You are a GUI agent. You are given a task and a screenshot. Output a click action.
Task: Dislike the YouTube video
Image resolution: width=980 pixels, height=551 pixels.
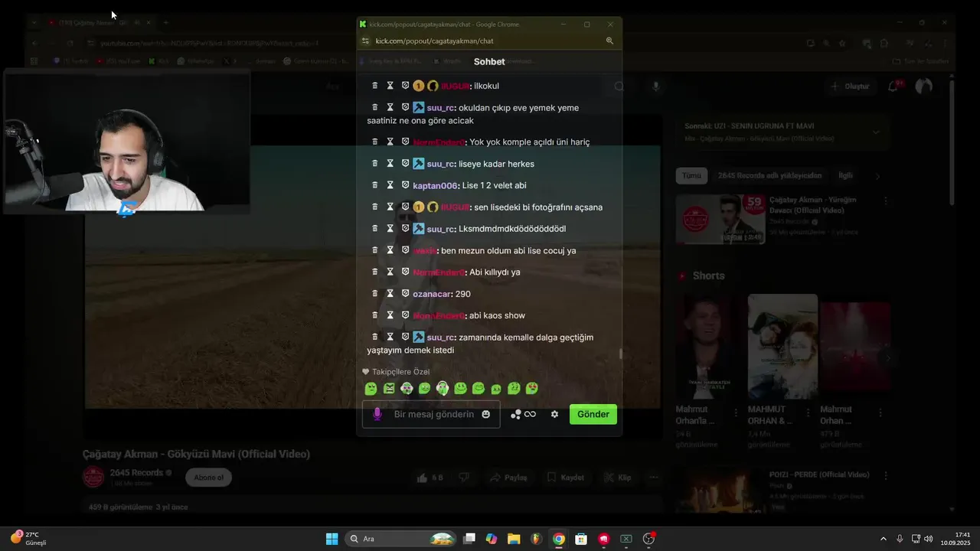pos(463,478)
